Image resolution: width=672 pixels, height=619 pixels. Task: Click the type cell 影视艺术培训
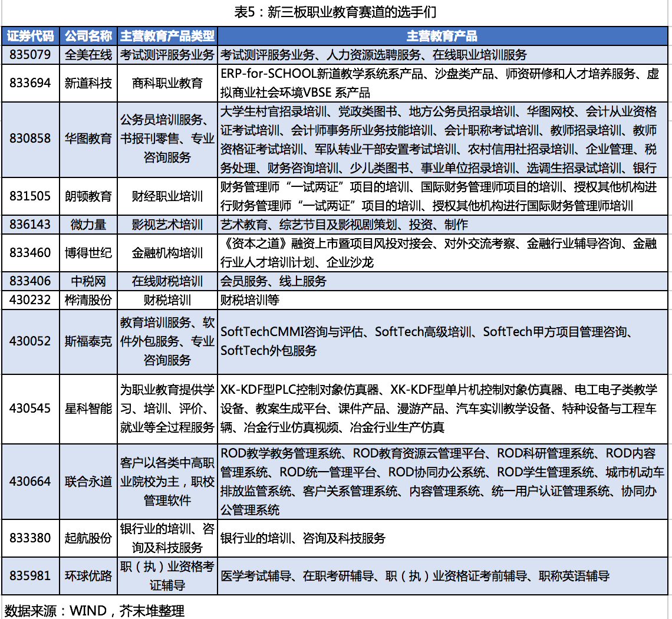point(167,225)
